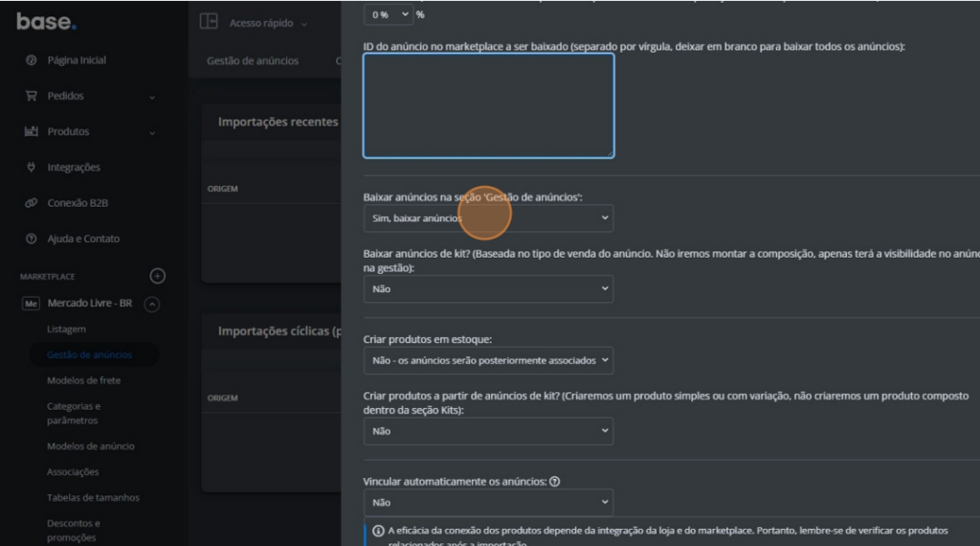This screenshot has width=980, height=546.
Task: Click the Ajuda e Contato question icon
Action: (x=31, y=239)
